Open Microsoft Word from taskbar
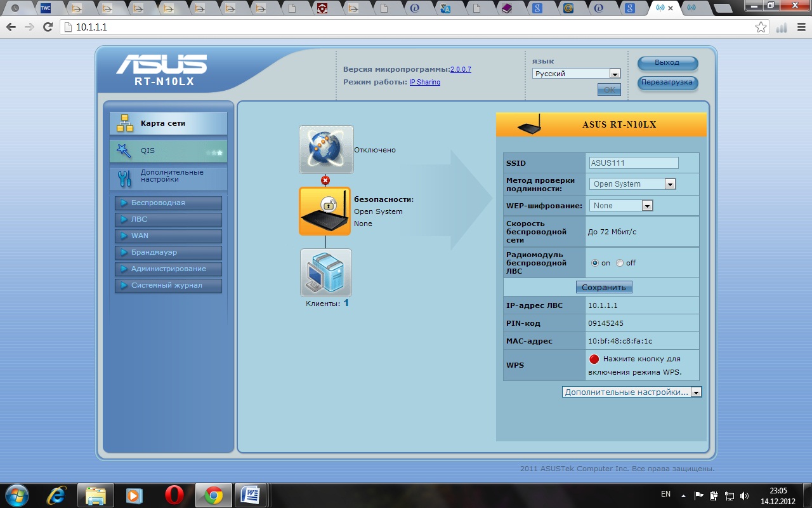The image size is (812, 508). [x=251, y=495]
